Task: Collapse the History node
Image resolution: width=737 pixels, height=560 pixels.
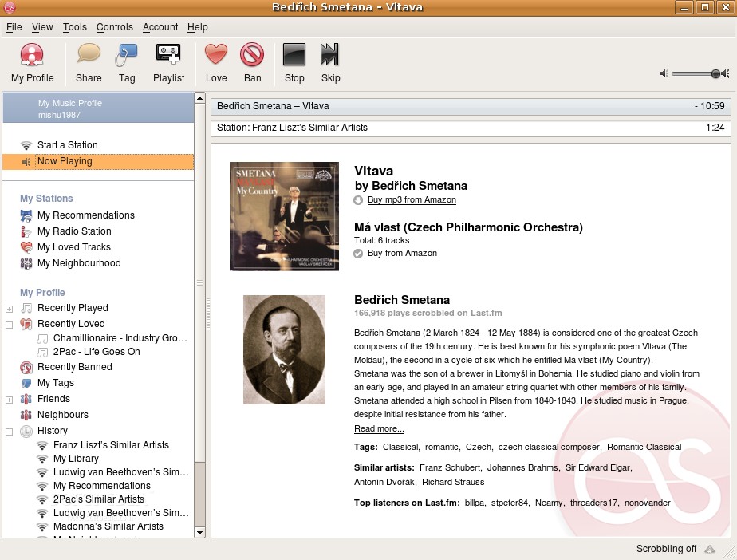Action: click(x=9, y=432)
